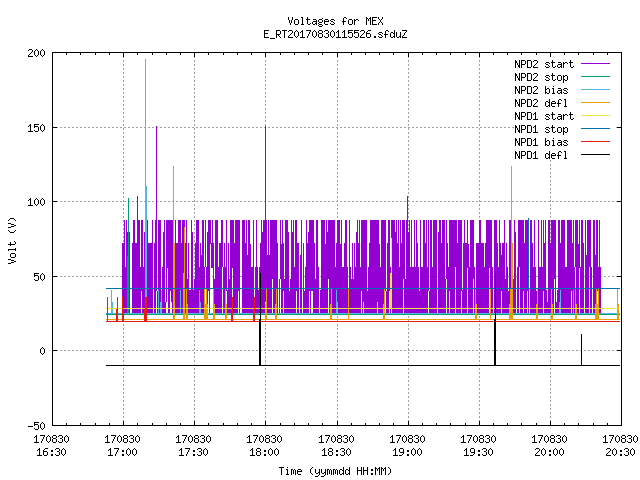Click the NPD1 defl black legend line
640x480 pixels.
(x=595, y=155)
